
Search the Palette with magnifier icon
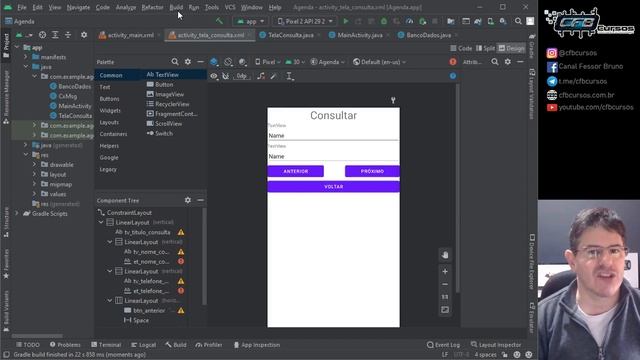pyautogui.click(x=175, y=62)
